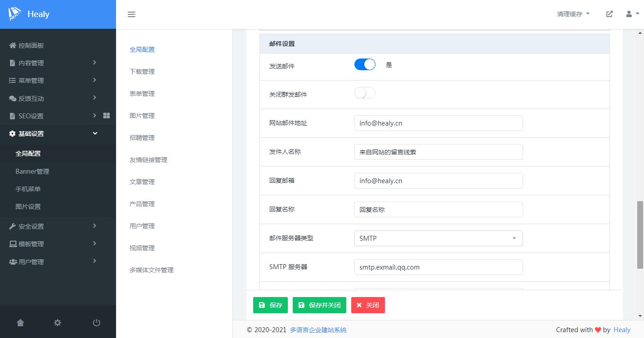
Task: Click the grid icon beside SEO设置
Action: [107, 116]
